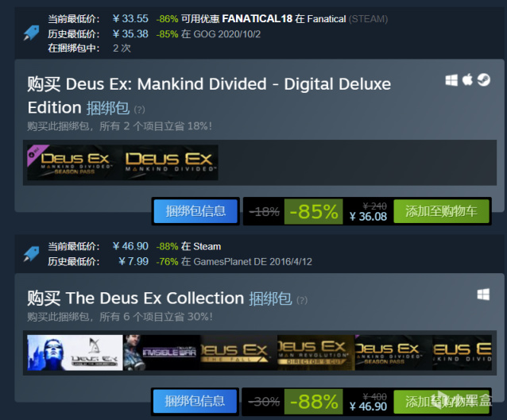Open the Fanatical store link in lowest price row
The width and height of the screenshot is (507, 420).
click(327, 19)
